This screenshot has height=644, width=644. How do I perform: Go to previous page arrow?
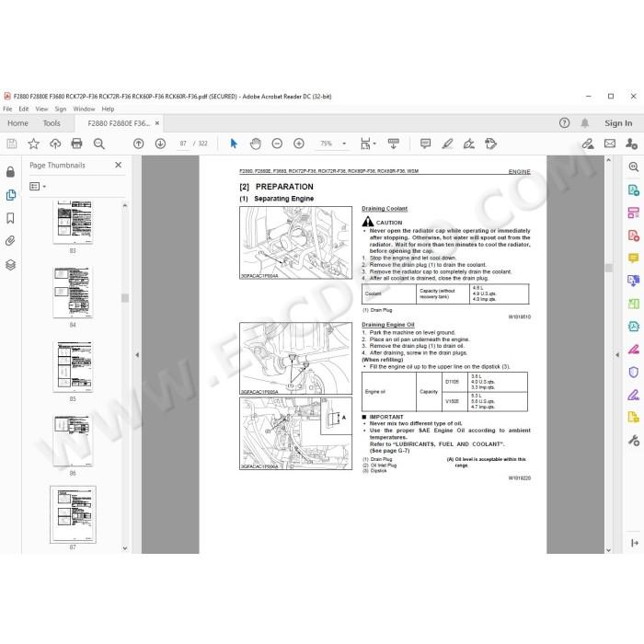click(138, 144)
